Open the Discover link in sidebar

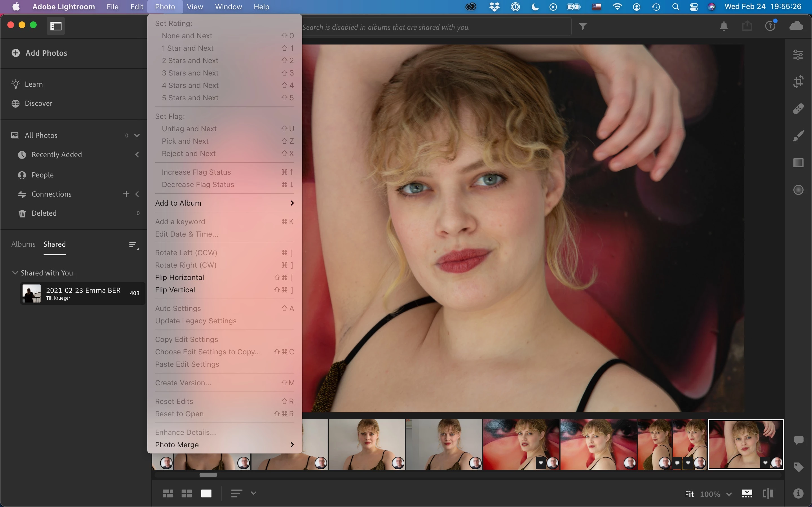point(38,103)
